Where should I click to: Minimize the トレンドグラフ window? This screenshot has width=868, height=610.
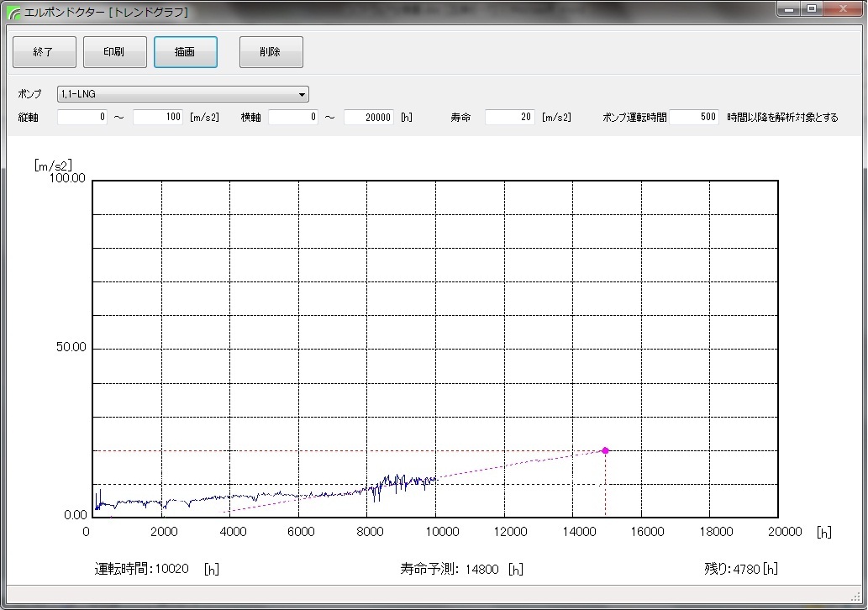coord(788,8)
